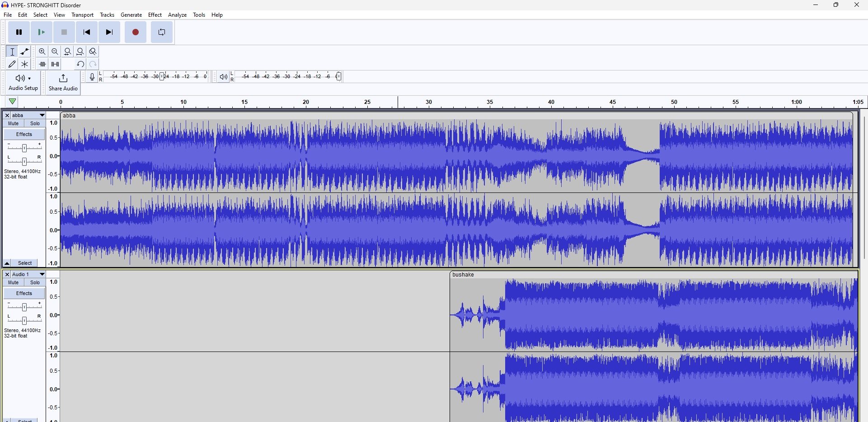Select the Draw (pencil) tool

pyautogui.click(x=12, y=64)
